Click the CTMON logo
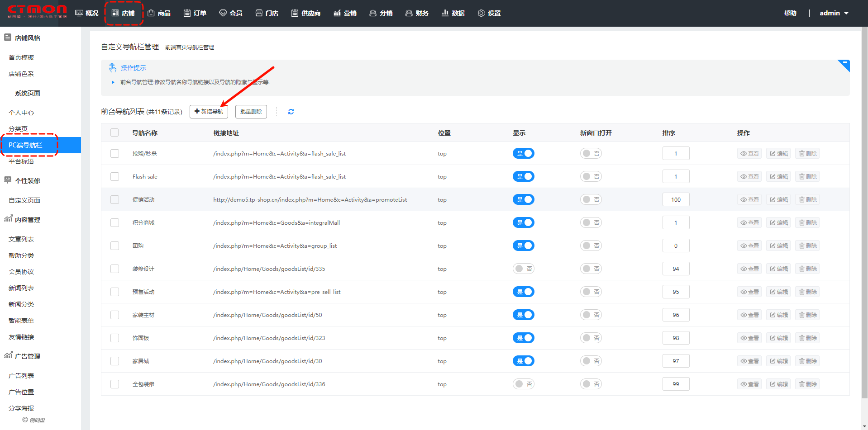The width and height of the screenshot is (868, 430). click(x=37, y=11)
